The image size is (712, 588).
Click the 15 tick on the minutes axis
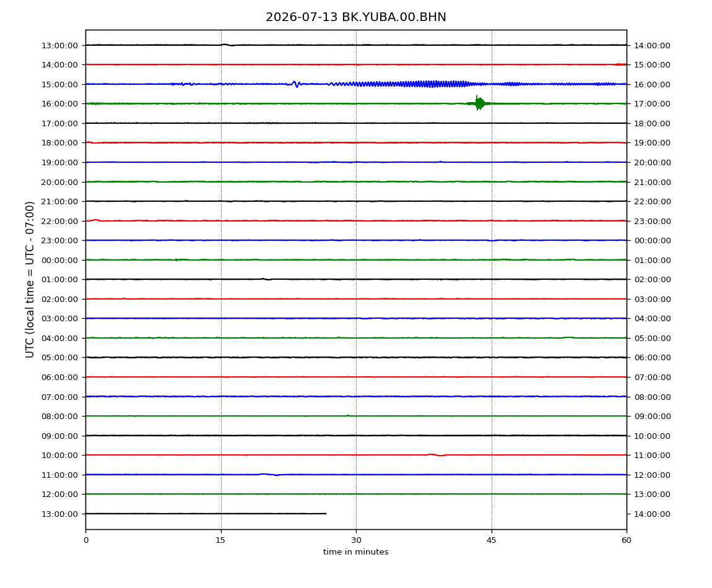point(220,540)
